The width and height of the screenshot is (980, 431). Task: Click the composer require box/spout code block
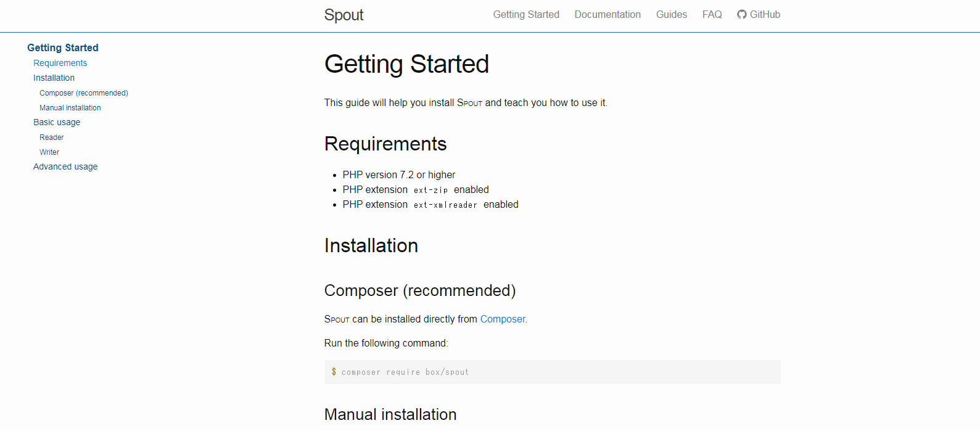click(553, 372)
